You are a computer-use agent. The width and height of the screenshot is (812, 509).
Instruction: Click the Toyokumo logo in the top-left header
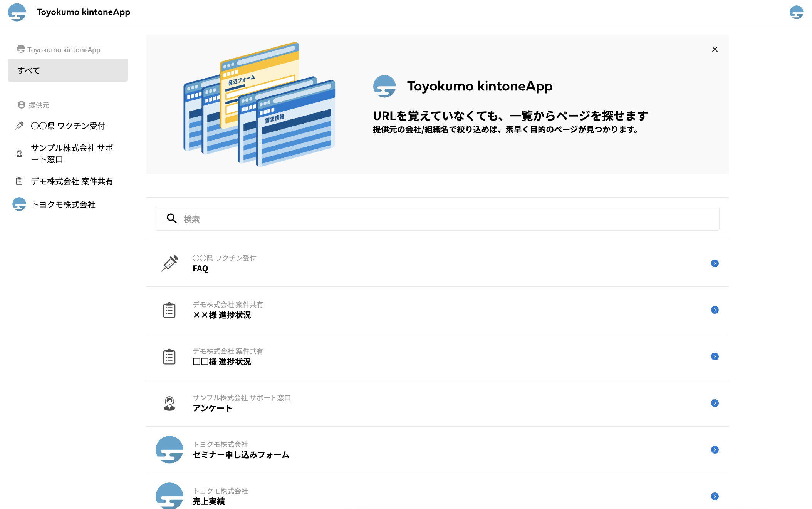pyautogui.click(x=17, y=12)
